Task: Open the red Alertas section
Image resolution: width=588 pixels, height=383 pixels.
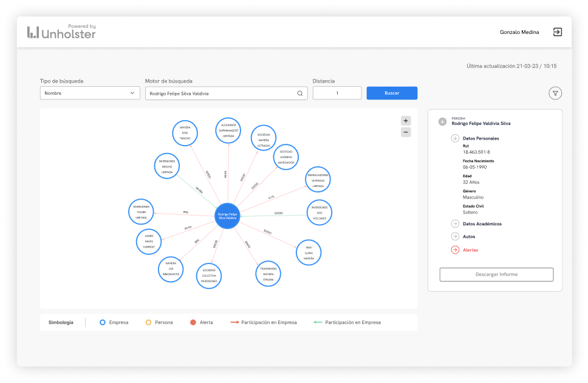Action: coord(455,250)
